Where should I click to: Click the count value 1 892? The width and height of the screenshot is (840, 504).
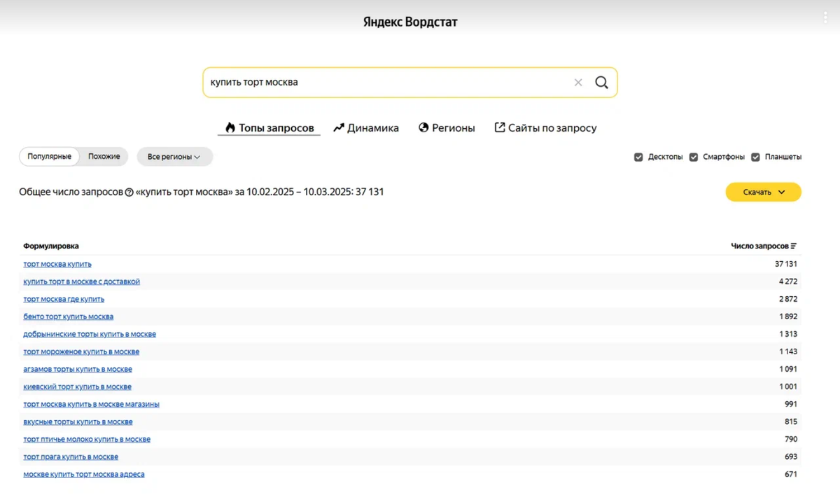[787, 316]
